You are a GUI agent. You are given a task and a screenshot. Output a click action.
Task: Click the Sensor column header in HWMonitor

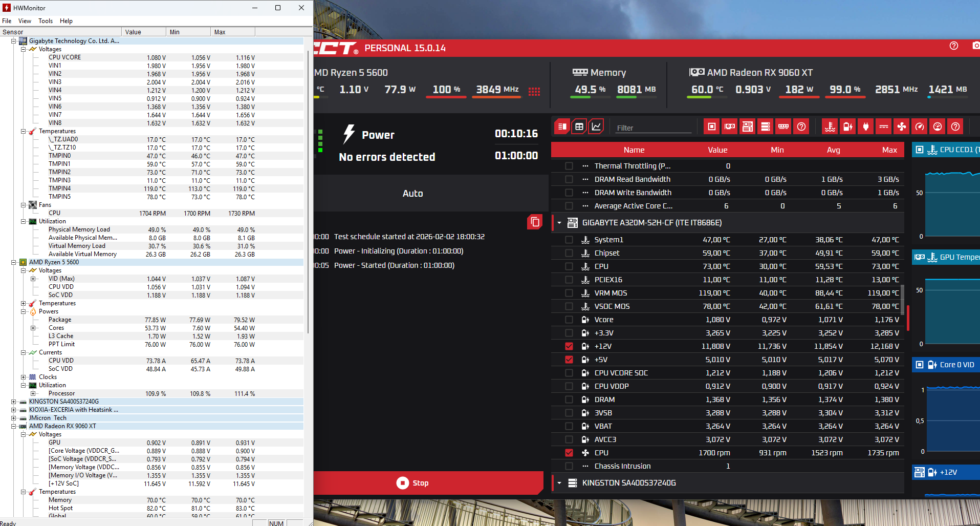point(61,32)
